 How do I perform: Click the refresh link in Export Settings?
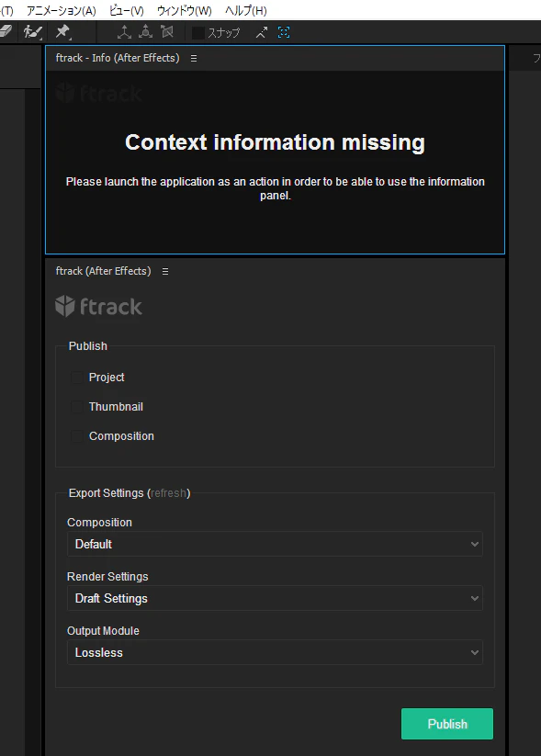[168, 493]
